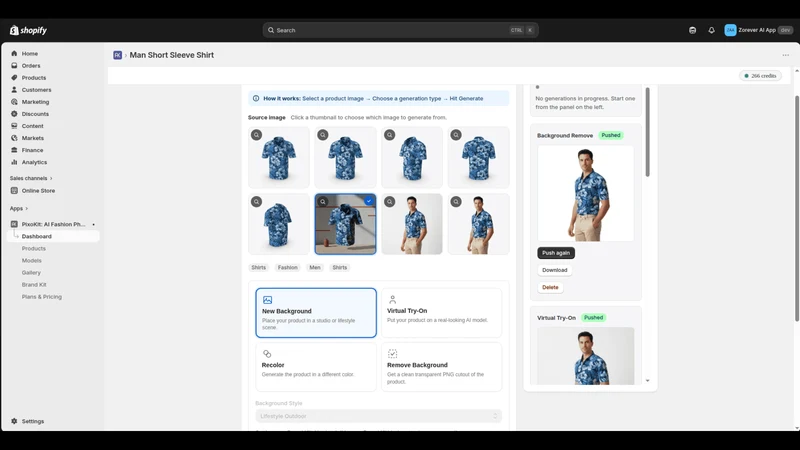Open PixoKit Models subpage
This screenshot has width=800, height=450.
coord(32,261)
